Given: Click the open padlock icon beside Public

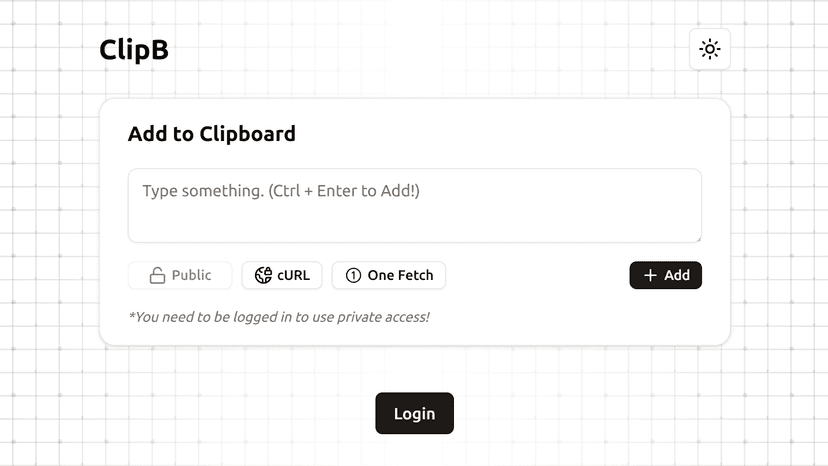Looking at the screenshot, I should (x=157, y=276).
